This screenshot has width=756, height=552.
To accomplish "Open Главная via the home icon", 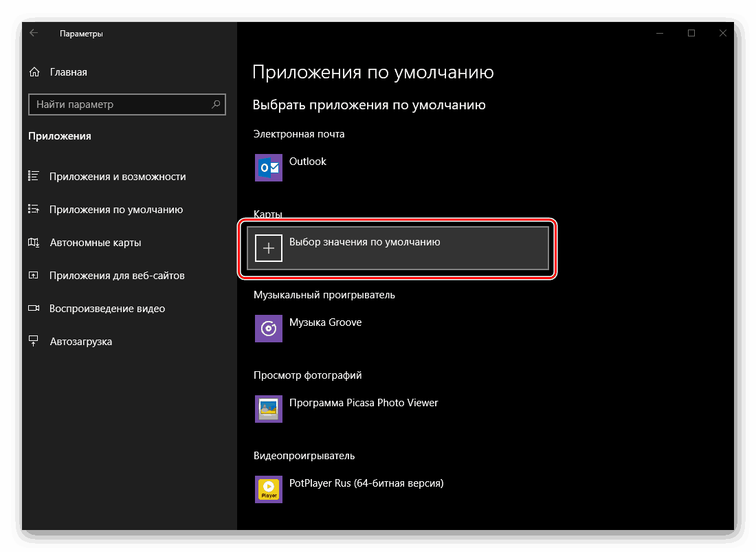I will 33,71.
